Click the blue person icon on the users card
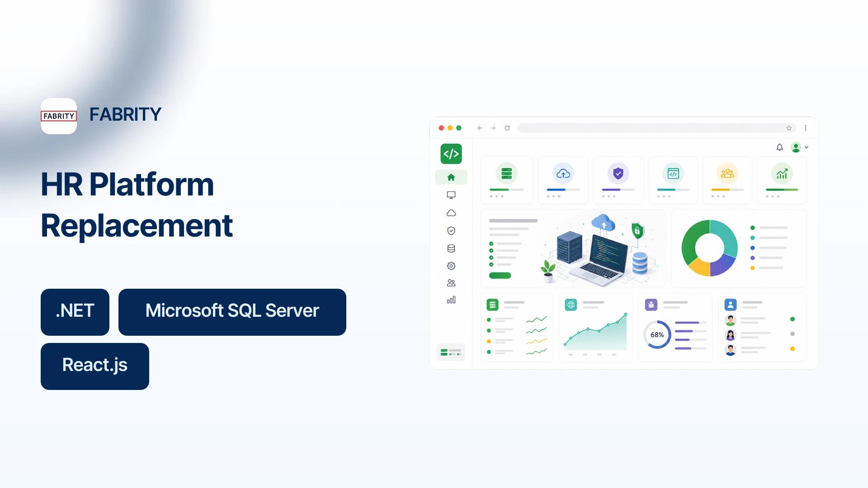Image resolution: width=868 pixels, height=488 pixels. pos(731,305)
